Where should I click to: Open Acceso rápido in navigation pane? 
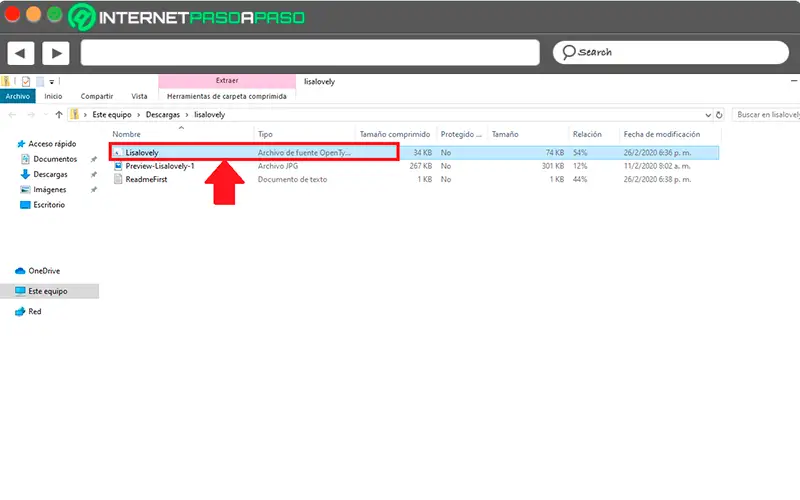pyautogui.click(x=52, y=144)
